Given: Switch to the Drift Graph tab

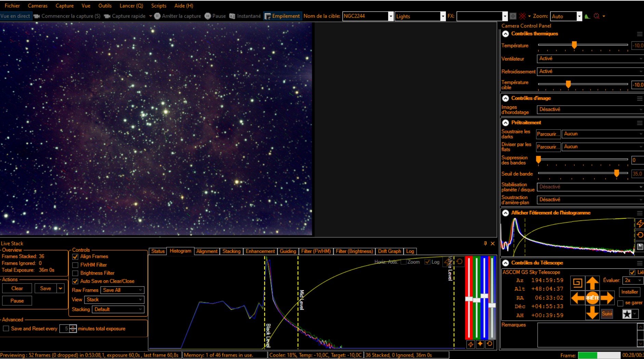Looking at the screenshot, I should [390, 251].
